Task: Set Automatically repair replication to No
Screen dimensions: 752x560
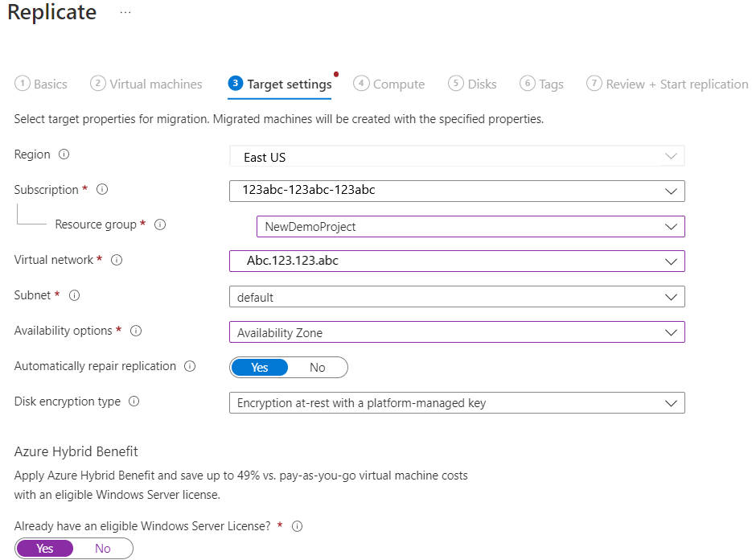Action: [x=317, y=367]
